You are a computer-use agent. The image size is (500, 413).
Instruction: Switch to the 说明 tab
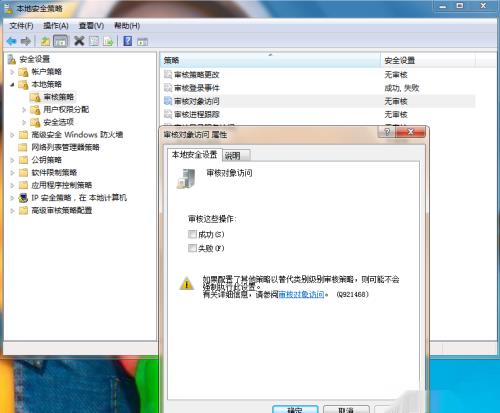point(236,155)
